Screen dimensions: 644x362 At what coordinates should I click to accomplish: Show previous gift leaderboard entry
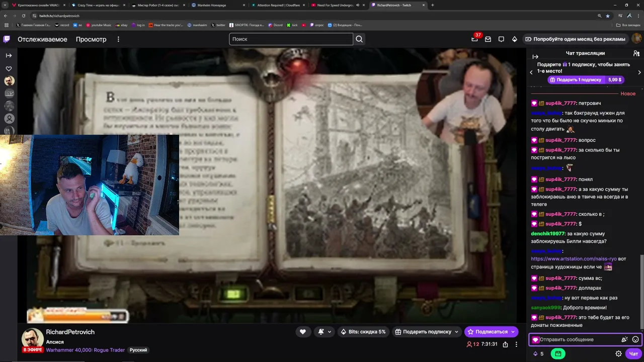(531, 72)
